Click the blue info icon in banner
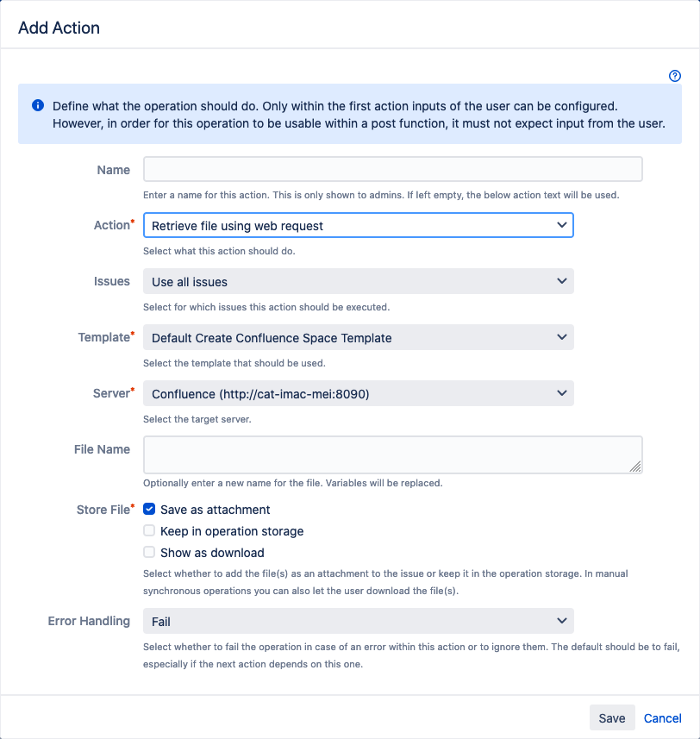The image size is (700, 739). (38, 106)
